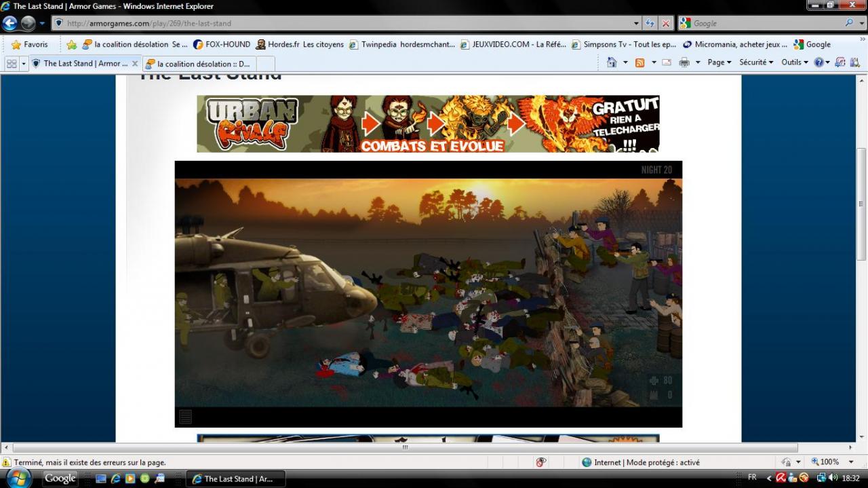Open Twinpedia hordesmchant favorite

click(x=402, y=45)
